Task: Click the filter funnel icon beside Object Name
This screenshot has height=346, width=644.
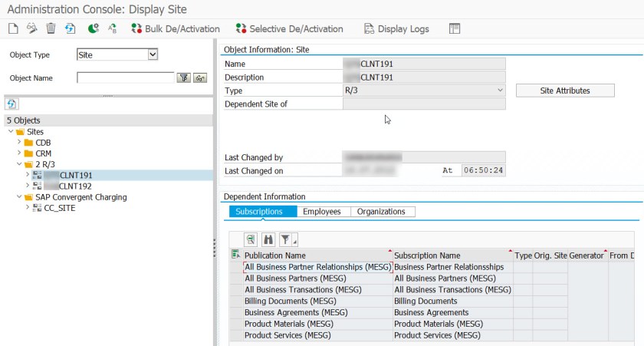Action: (x=183, y=77)
